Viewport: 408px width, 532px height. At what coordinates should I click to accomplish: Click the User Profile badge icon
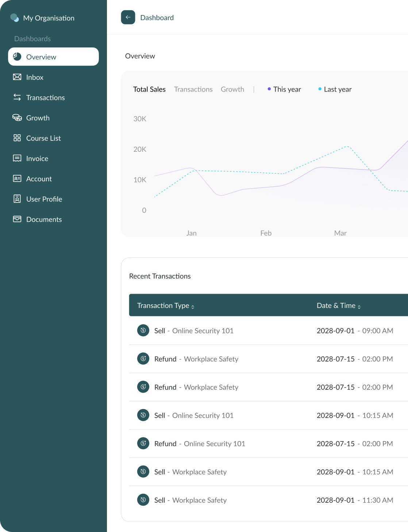(17, 199)
